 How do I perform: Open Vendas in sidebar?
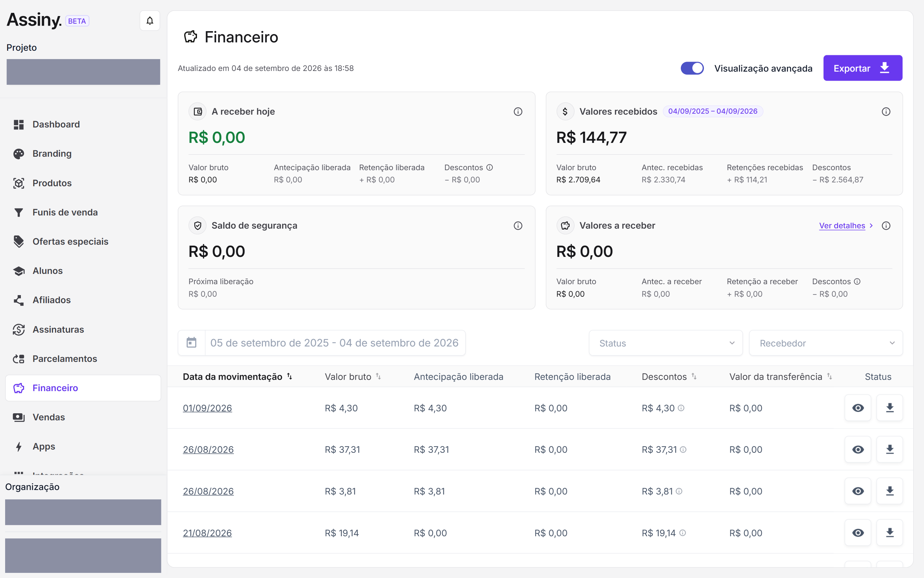[83, 417]
